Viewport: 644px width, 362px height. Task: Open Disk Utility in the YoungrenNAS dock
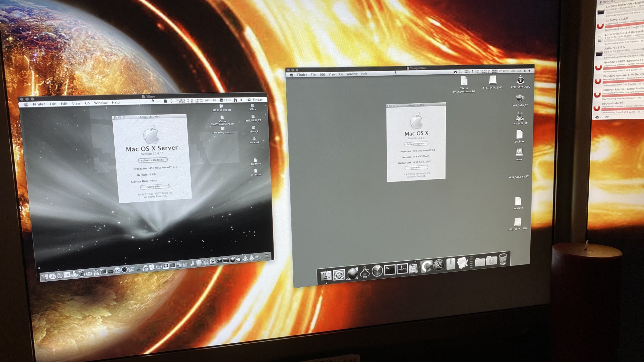coord(414,268)
